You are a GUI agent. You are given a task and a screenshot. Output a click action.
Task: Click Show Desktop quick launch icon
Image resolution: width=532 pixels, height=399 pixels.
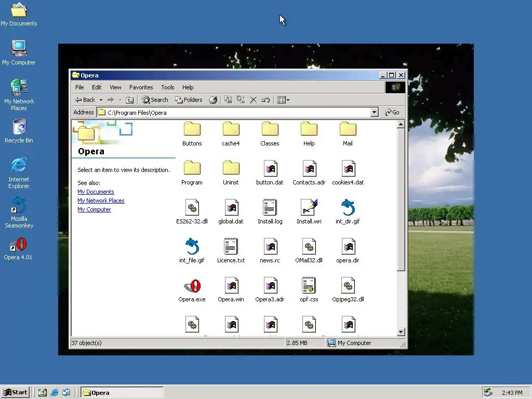43,393
